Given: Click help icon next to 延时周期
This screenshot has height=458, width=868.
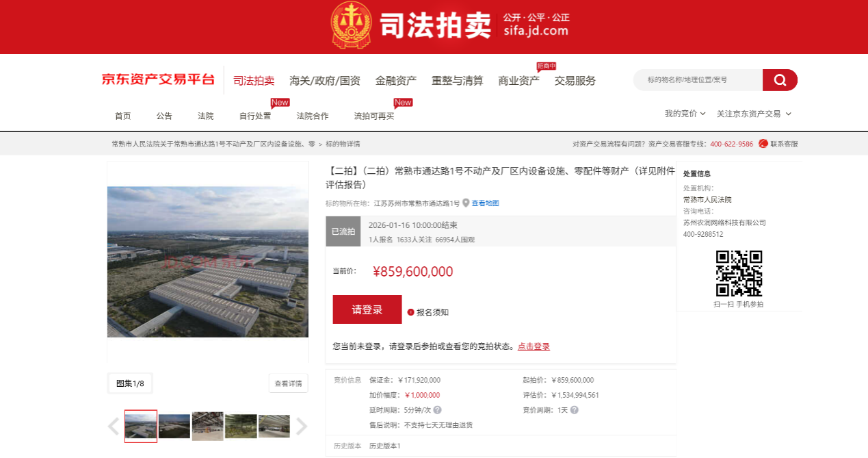Looking at the screenshot, I should tap(437, 410).
